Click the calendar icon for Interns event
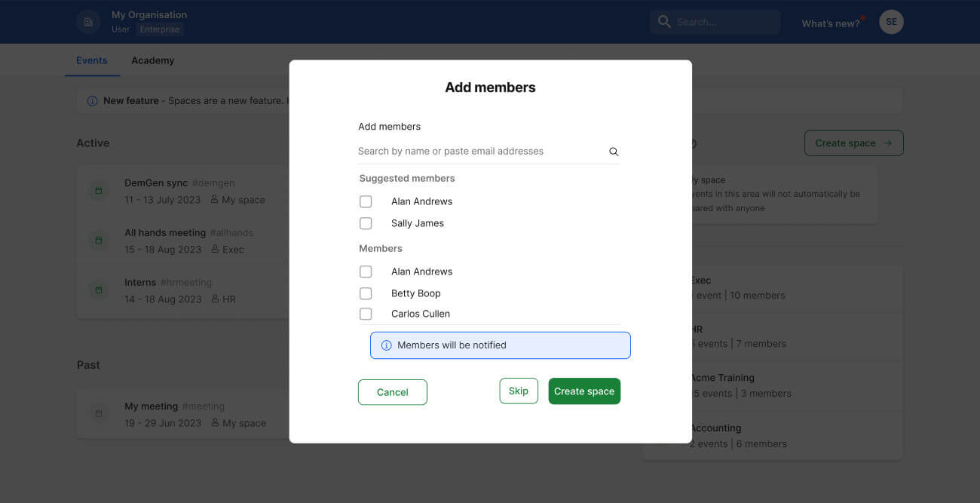 [x=98, y=290]
